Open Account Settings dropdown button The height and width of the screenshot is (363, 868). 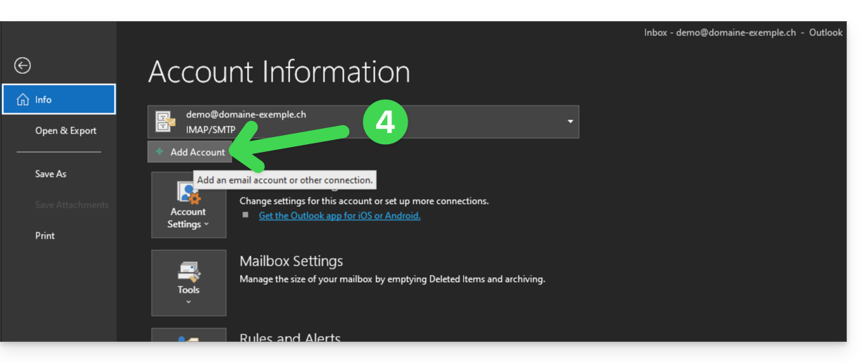point(189,204)
